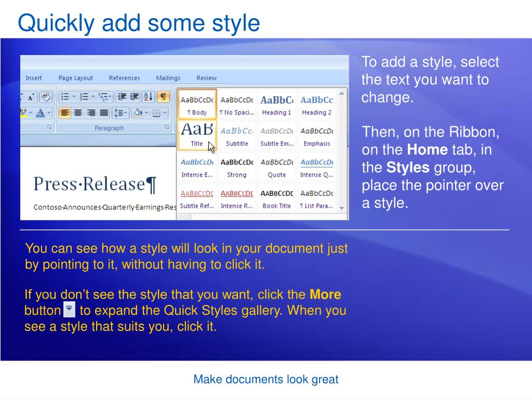
Task: Apply the Heading 1 style
Action: tap(276, 105)
